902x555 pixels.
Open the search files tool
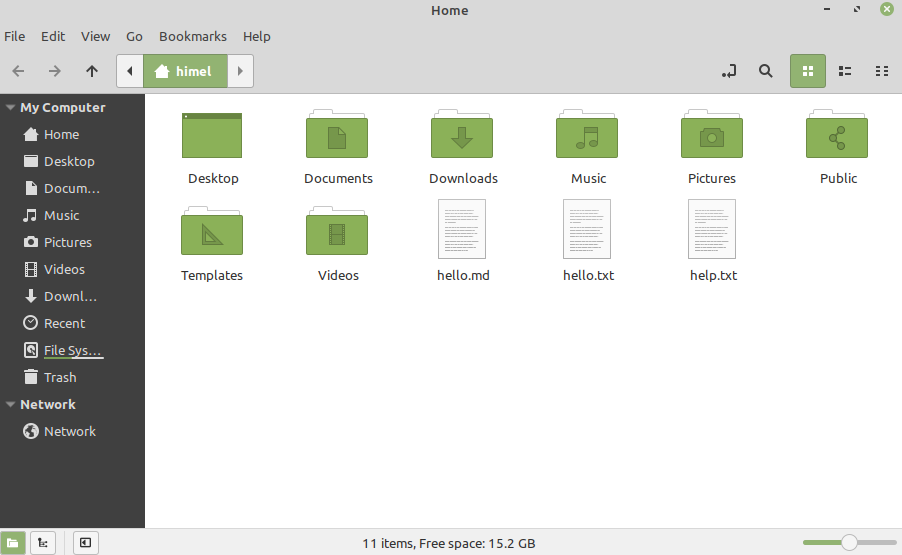click(766, 71)
